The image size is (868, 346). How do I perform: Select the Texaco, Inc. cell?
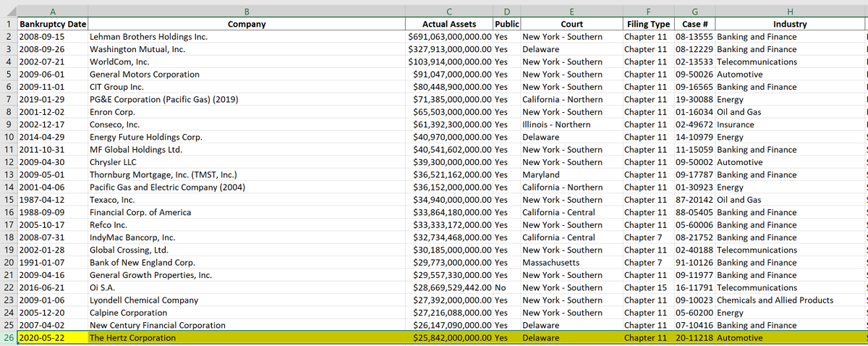[x=247, y=200]
